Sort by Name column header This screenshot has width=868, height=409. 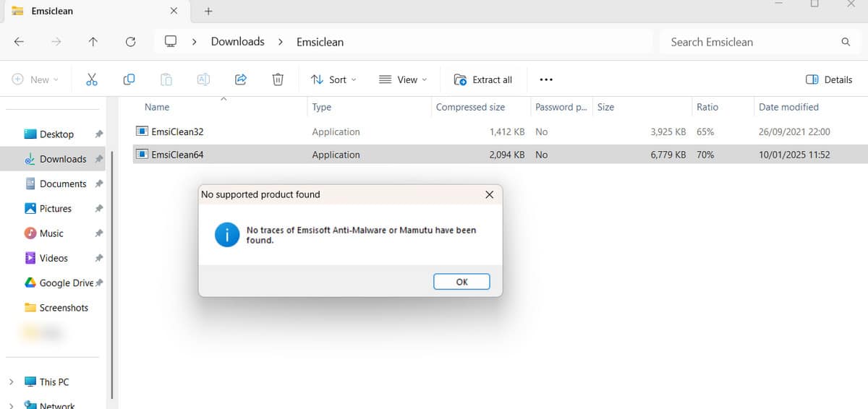click(157, 107)
